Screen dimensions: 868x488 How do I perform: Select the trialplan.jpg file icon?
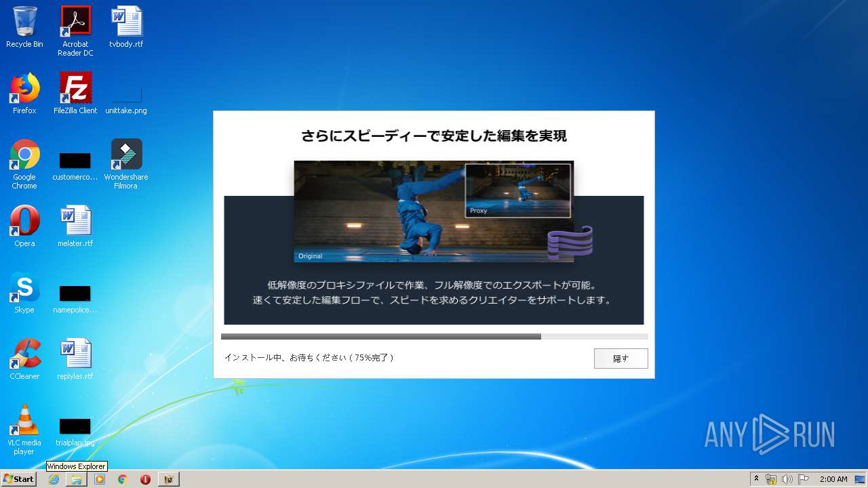pyautogui.click(x=75, y=432)
